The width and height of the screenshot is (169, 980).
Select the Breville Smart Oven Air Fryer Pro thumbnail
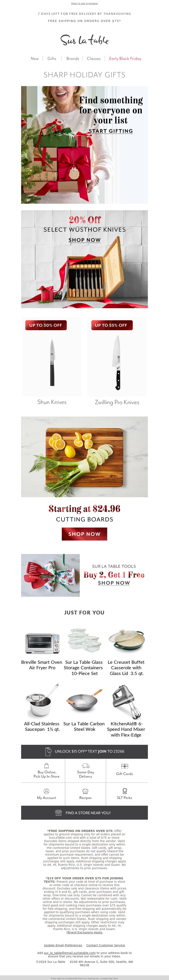[x=42, y=643]
